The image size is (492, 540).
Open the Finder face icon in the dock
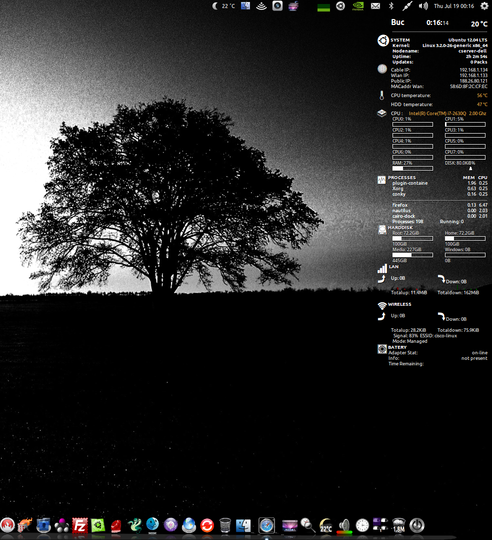click(x=243, y=525)
